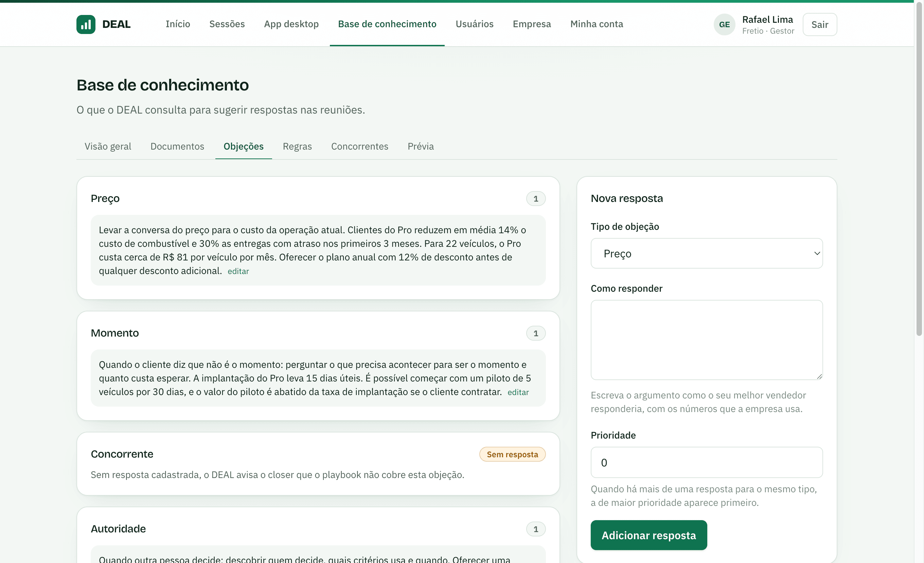924x563 pixels.
Task: Click the Rafael Lima user name
Action: tap(768, 19)
